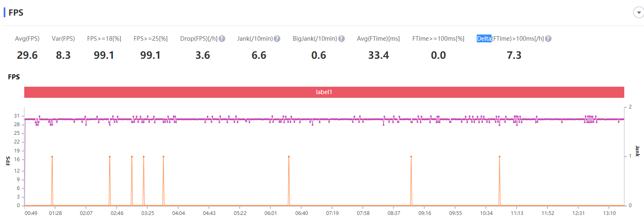Click the 07:19 time axis tick
644x217 pixels.
click(x=332, y=213)
